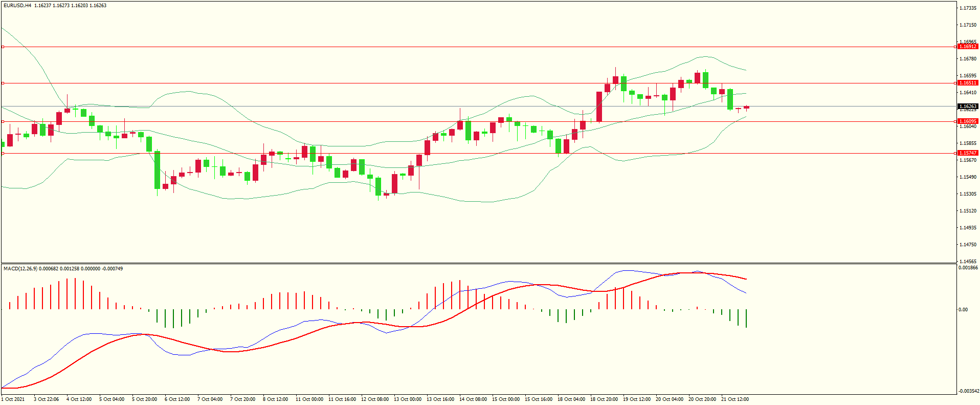Click the last green MACD histogram bar

746,318
